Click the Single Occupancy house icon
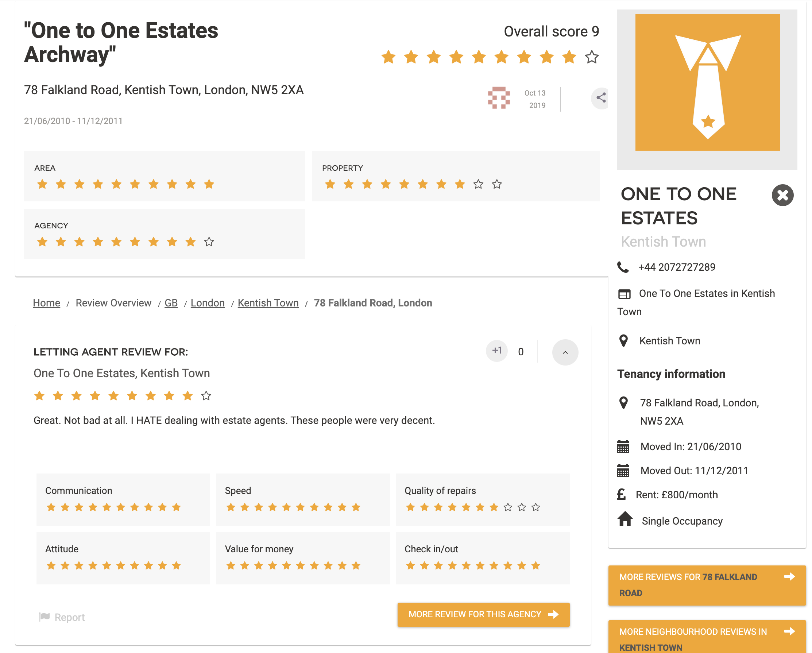The image size is (812, 653). (625, 519)
